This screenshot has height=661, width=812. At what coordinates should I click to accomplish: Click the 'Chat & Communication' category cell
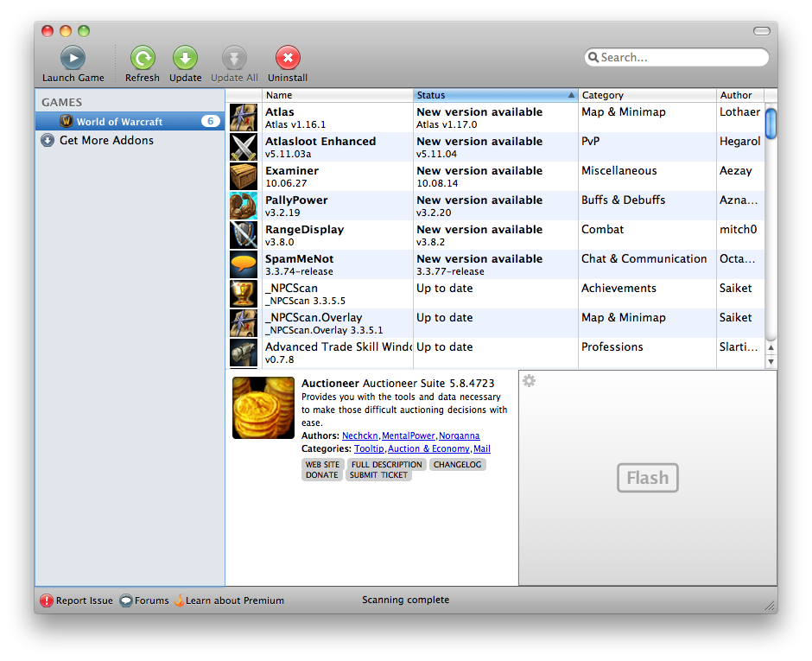pos(644,259)
